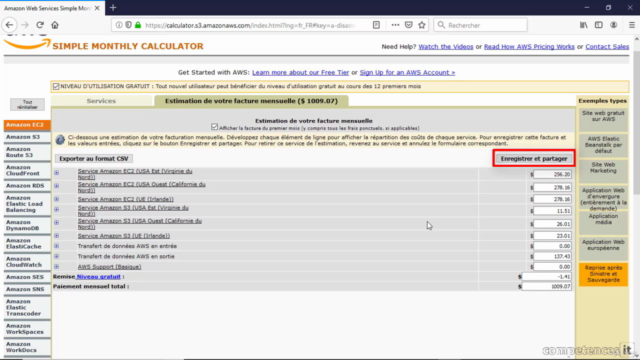Select Amazon EC2 in left sidebar
Screen dimensions: 640x360
click(27, 125)
